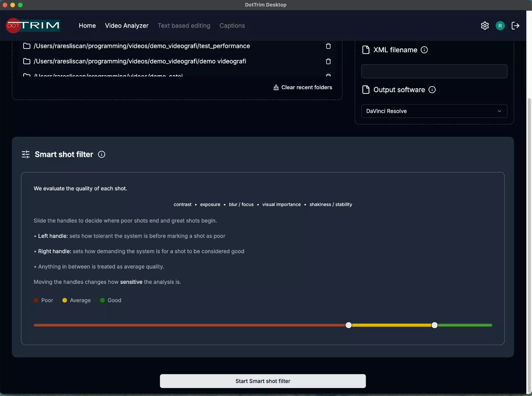The height and width of the screenshot is (396, 532).
Task: Focus the XML filename input field
Action: [434, 71]
